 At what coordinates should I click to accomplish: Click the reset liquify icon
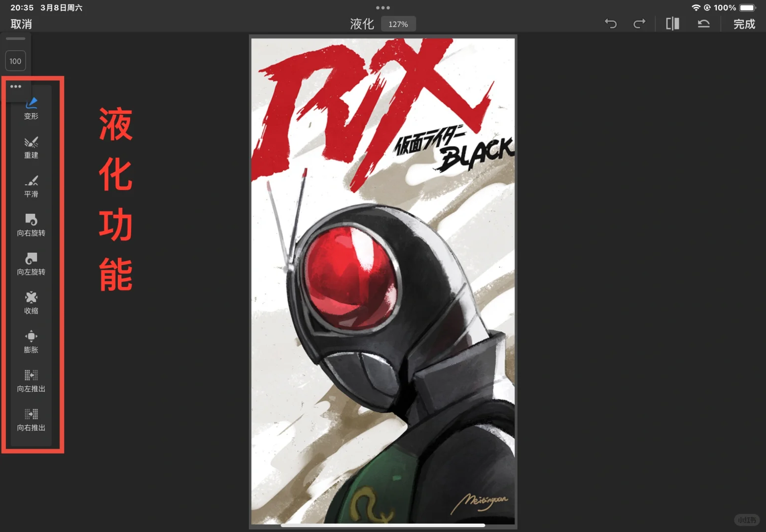coord(703,24)
